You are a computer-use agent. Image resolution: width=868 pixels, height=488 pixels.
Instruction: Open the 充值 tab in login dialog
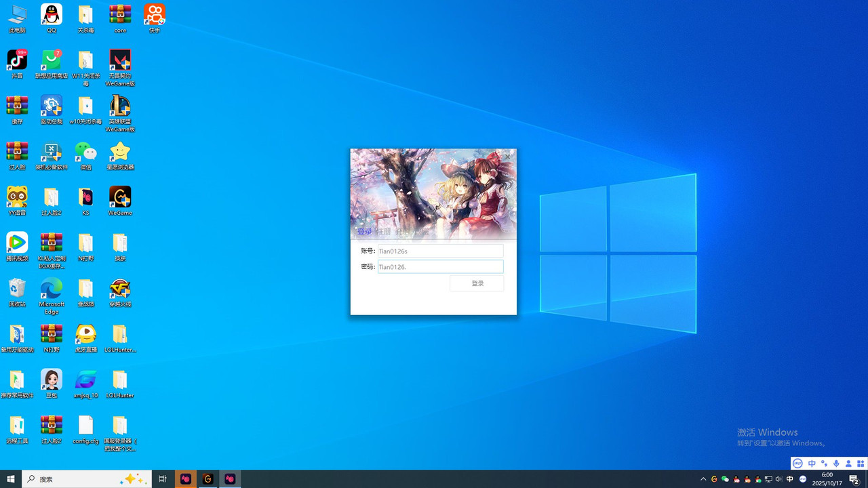point(403,232)
